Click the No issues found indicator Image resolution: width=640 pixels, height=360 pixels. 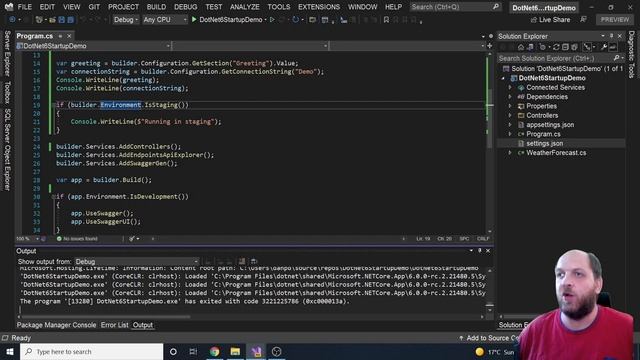click(x=77, y=239)
